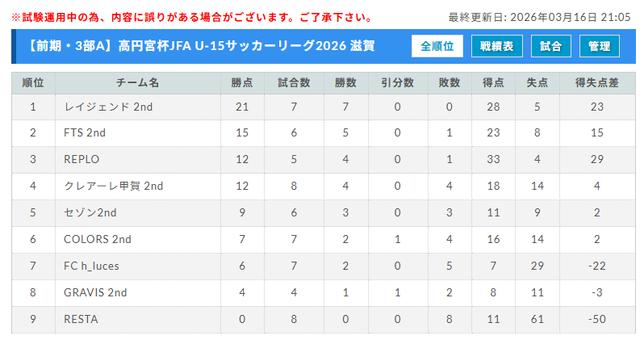Click the 得失点差 column header

point(596,83)
